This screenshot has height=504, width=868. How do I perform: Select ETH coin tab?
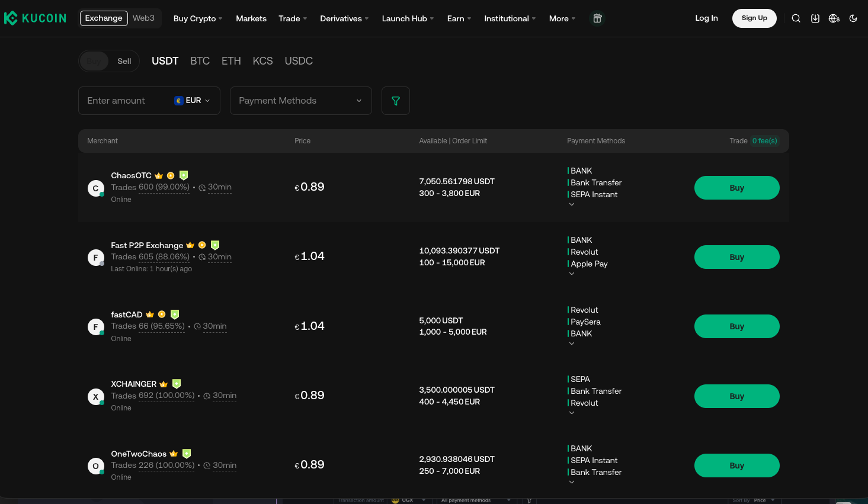point(231,61)
